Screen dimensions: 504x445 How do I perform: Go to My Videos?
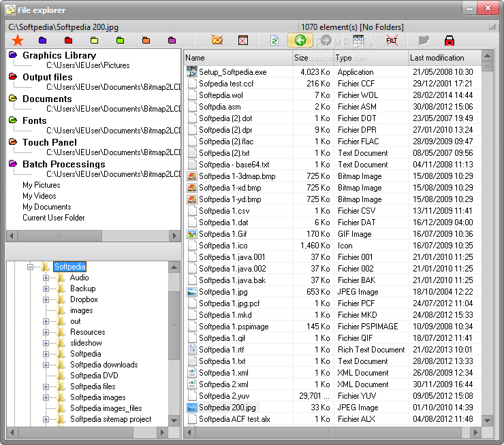point(40,196)
